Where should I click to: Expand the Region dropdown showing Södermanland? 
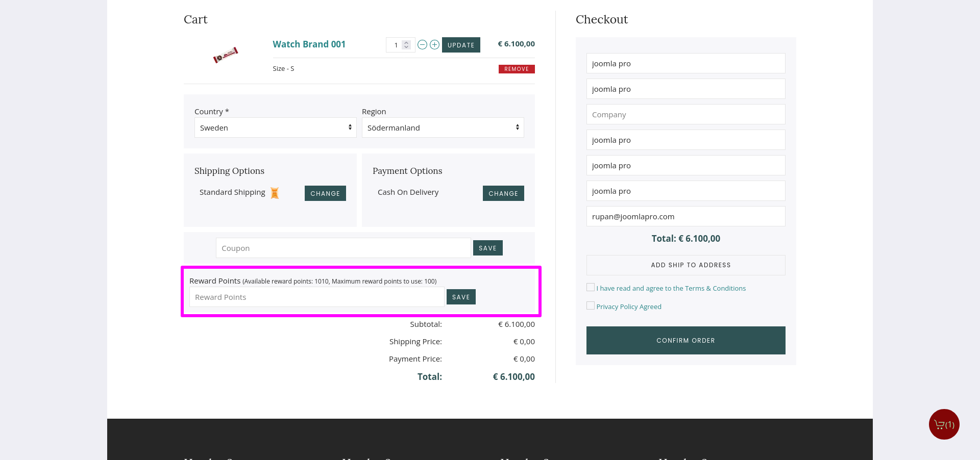point(443,127)
